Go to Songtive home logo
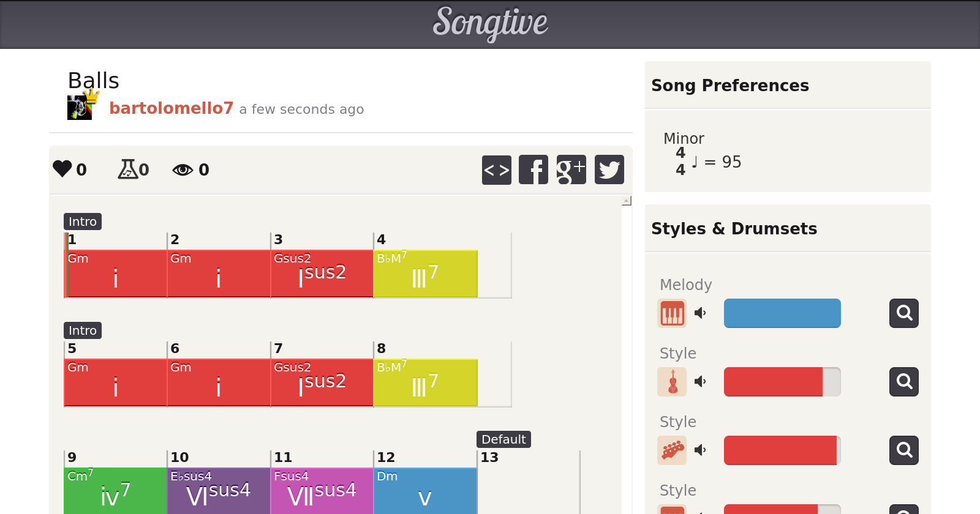The width and height of the screenshot is (980, 514). pyautogui.click(x=490, y=23)
